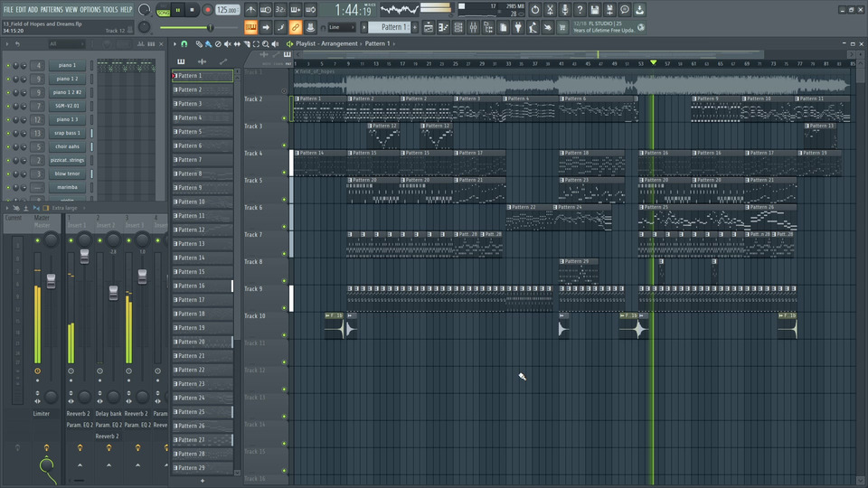Toggle the orange link multilink controllers icon
The height and width of the screenshot is (488, 868).
pos(296,27)
